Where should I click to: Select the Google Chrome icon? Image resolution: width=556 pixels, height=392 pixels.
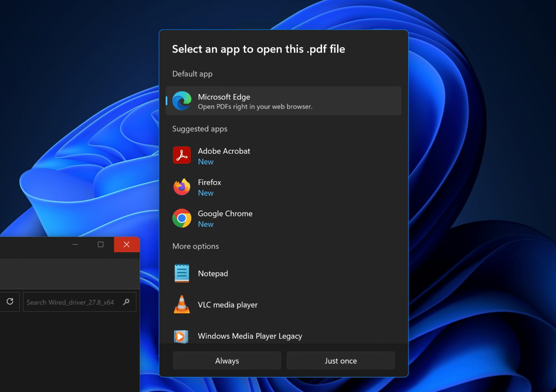[x=182, y=218]
